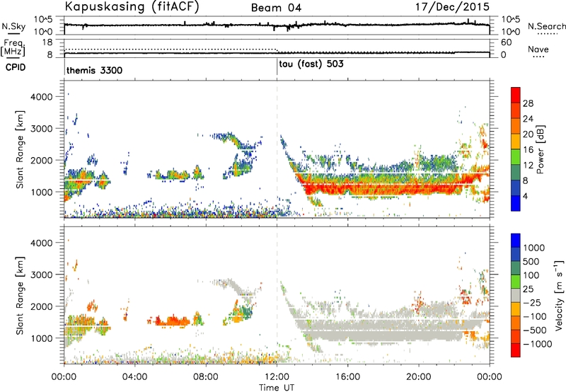The width and height of the screenshot is (566, 392).
Task: Click the '12:00' time axis tick label
Action: (277, 377)
